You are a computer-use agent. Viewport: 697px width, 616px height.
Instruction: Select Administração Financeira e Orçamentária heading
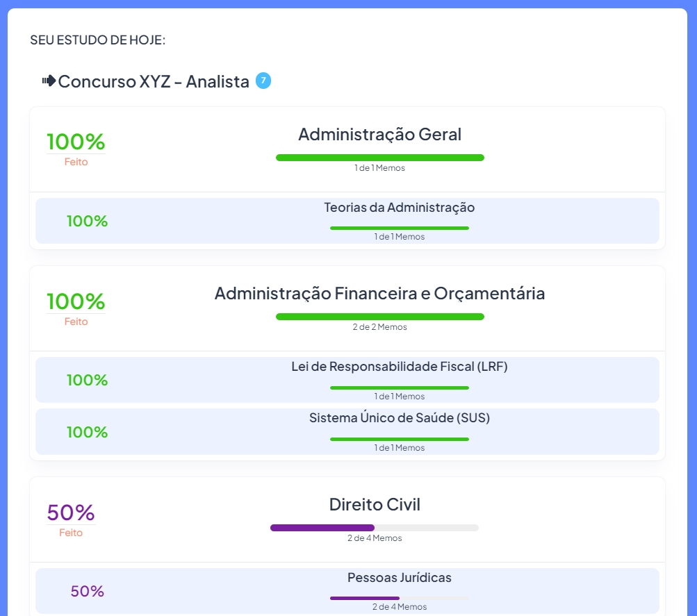click(x=379, y=294)
